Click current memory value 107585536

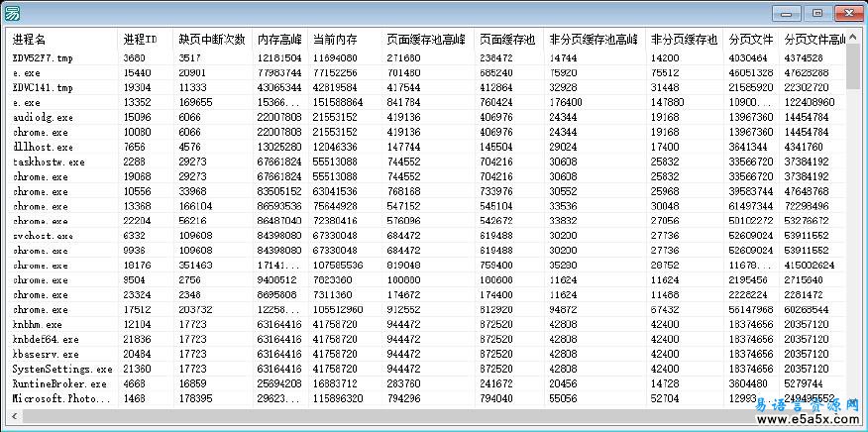click(338, 266)
